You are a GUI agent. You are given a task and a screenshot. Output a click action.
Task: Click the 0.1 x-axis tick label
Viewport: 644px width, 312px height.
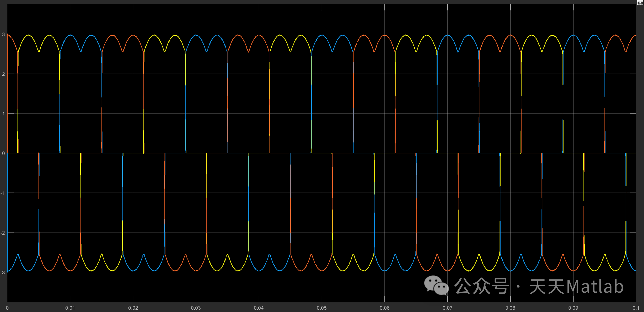pyautogui.click(x=636, y=308)
